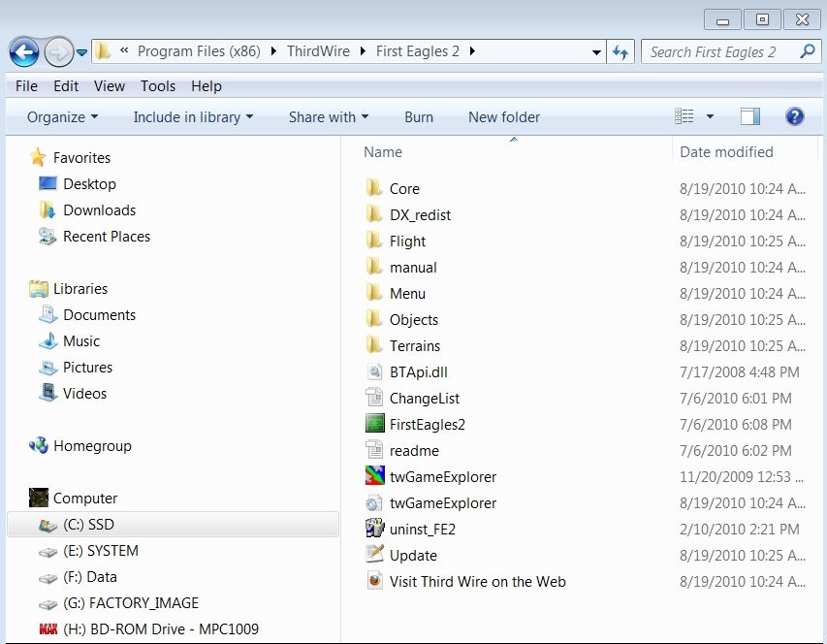Select uninst_FE2 uninstaller icon
Screen dimensions: 827x644
click(374, 528)
